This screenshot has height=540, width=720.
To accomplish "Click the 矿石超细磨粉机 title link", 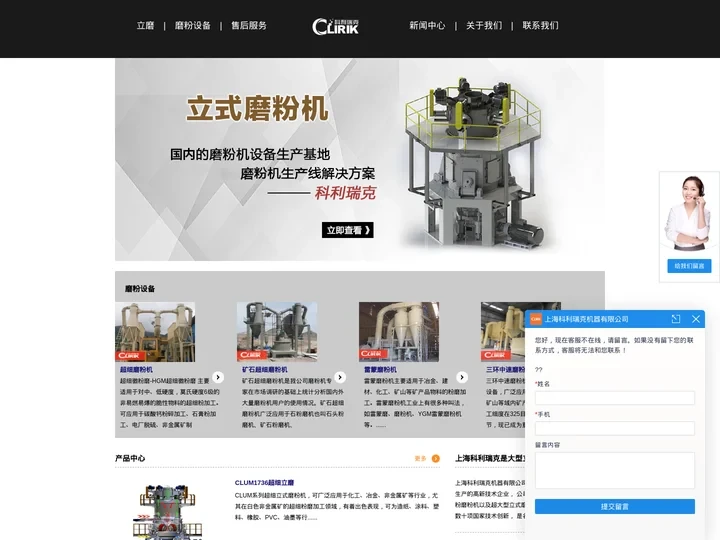I will [265, 369].
